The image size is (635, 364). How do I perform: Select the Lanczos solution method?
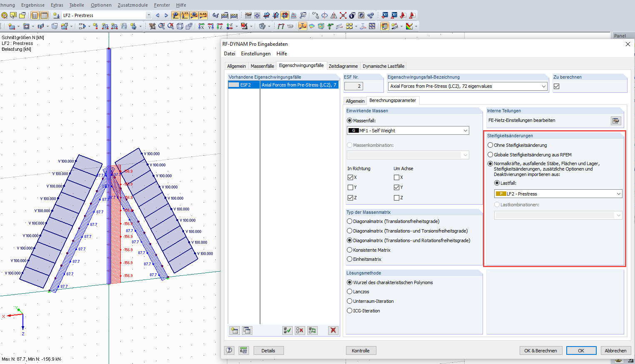tap(350, 292)
